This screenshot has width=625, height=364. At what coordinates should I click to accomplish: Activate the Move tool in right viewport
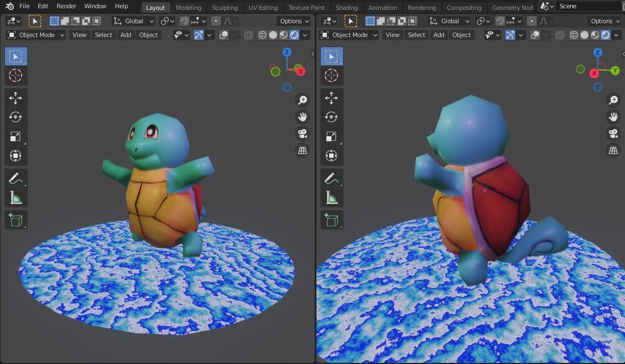[x=331, y=98]
